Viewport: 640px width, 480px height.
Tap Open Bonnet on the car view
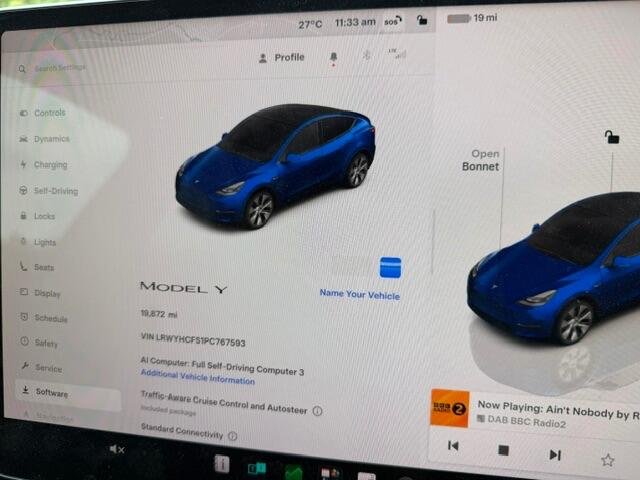coord(480,160)
